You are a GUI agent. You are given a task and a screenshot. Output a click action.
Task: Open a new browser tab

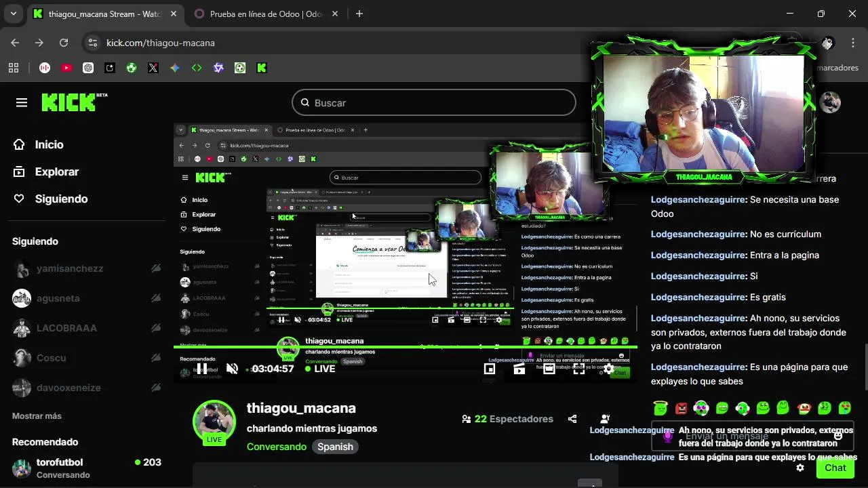click(x=359, y=14)
